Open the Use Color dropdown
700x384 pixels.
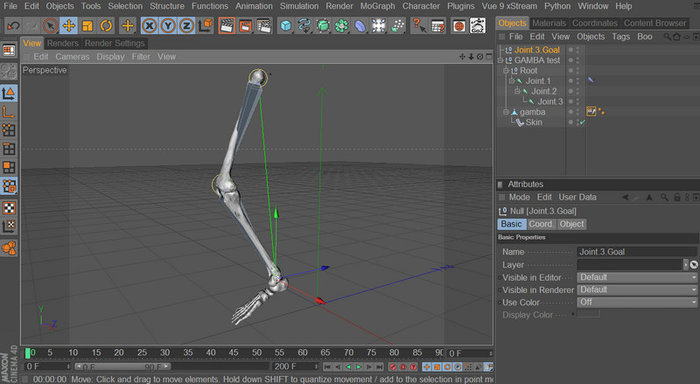tap(637, 302)
